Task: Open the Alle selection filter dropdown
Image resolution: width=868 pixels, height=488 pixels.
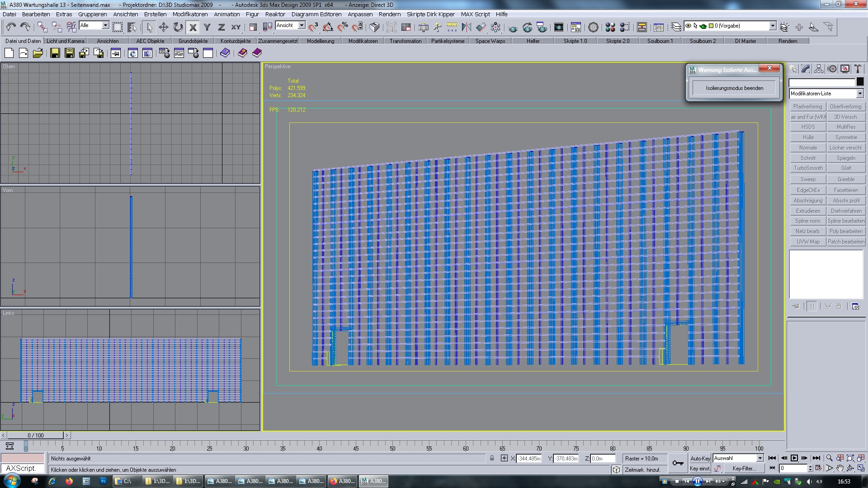Action: [x=105, y=25]
